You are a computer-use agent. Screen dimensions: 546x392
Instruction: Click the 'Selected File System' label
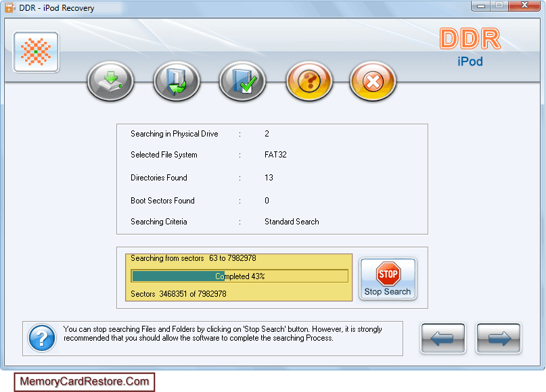click(164, 155)
